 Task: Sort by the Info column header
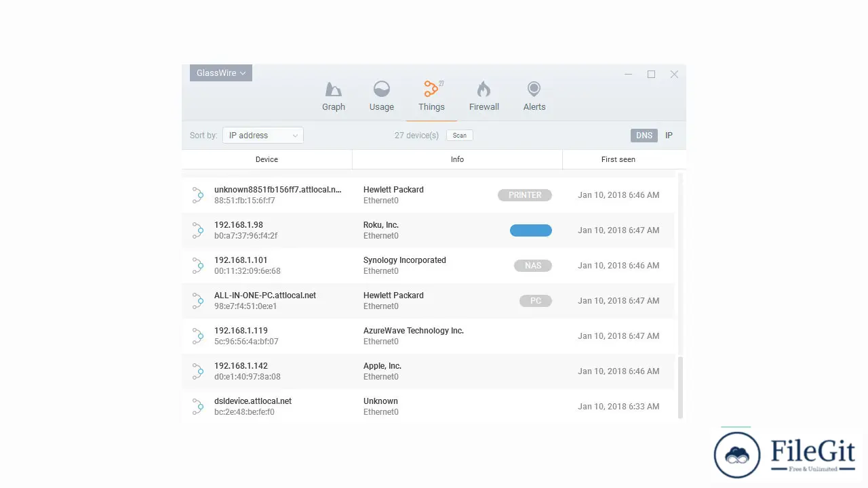[x=458, y=159]
